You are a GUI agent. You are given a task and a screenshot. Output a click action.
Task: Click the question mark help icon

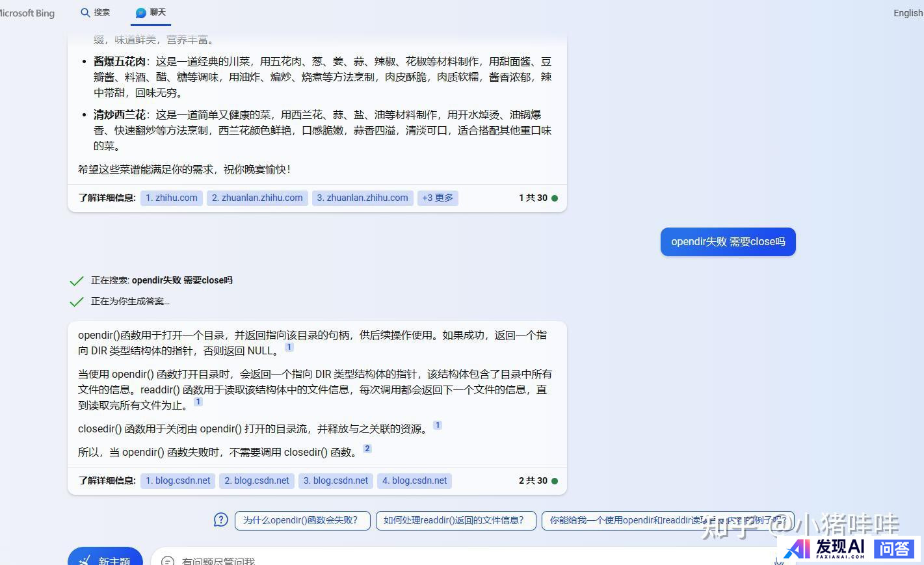221,520
